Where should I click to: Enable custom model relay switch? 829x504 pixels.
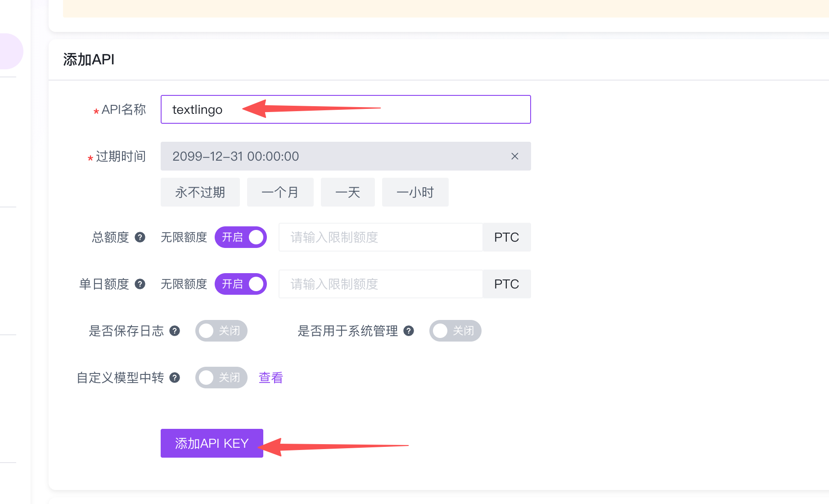[x=221, y=378]
